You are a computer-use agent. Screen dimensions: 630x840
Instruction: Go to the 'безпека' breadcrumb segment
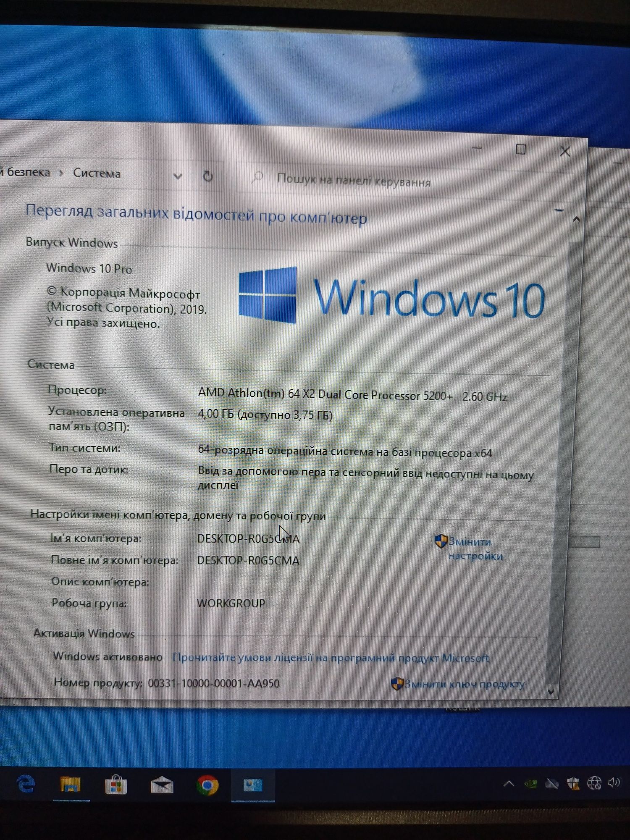[28, 172]
